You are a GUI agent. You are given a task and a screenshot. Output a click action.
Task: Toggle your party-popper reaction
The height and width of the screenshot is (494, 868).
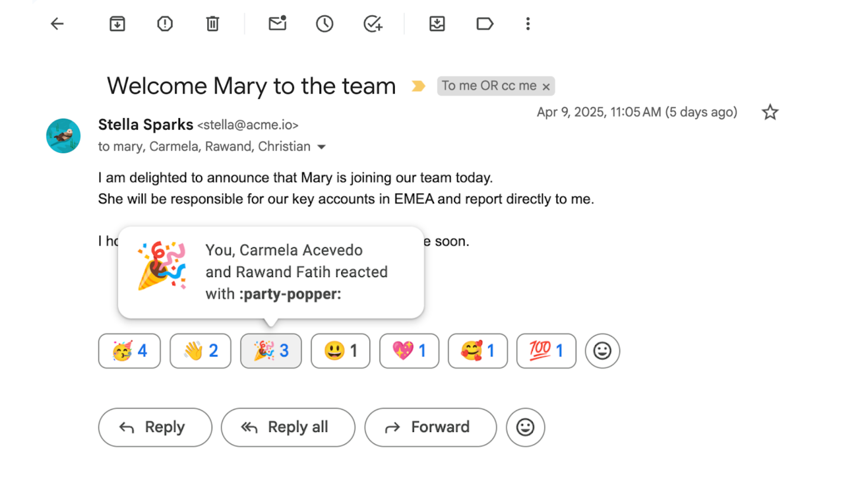pos(271,351)
